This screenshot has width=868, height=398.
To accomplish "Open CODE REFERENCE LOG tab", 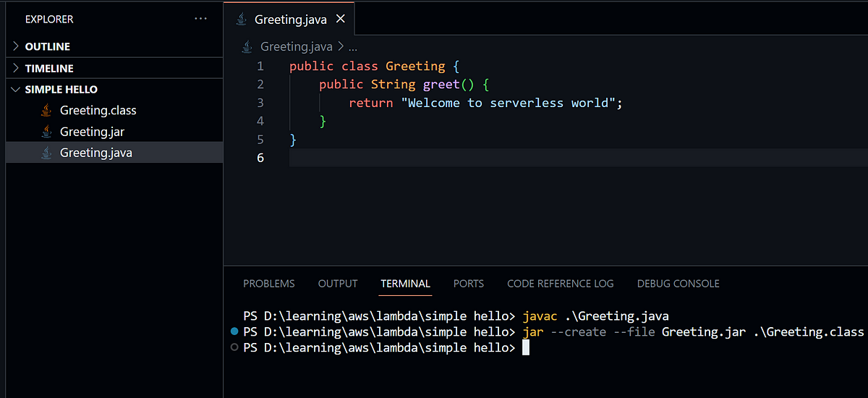I will (561, 284).
